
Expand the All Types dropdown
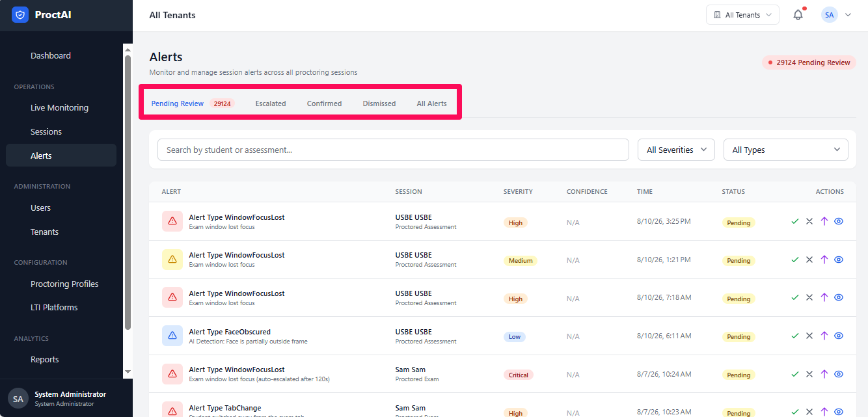pos(786,150)
